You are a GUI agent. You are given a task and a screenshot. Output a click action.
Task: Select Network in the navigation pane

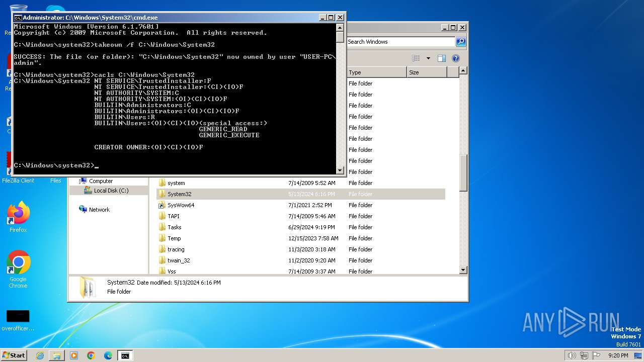click(99, 210)
